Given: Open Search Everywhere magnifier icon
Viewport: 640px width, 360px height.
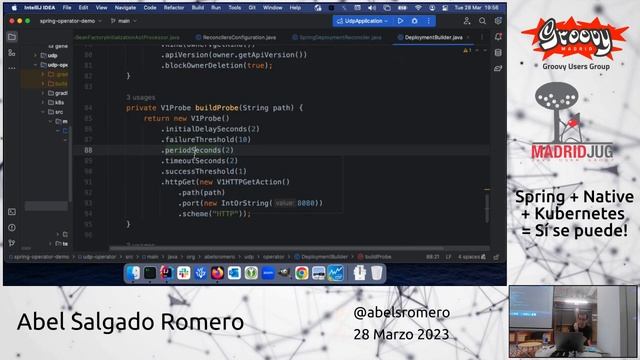Looking at the screenshot, I should click(482, 21).
